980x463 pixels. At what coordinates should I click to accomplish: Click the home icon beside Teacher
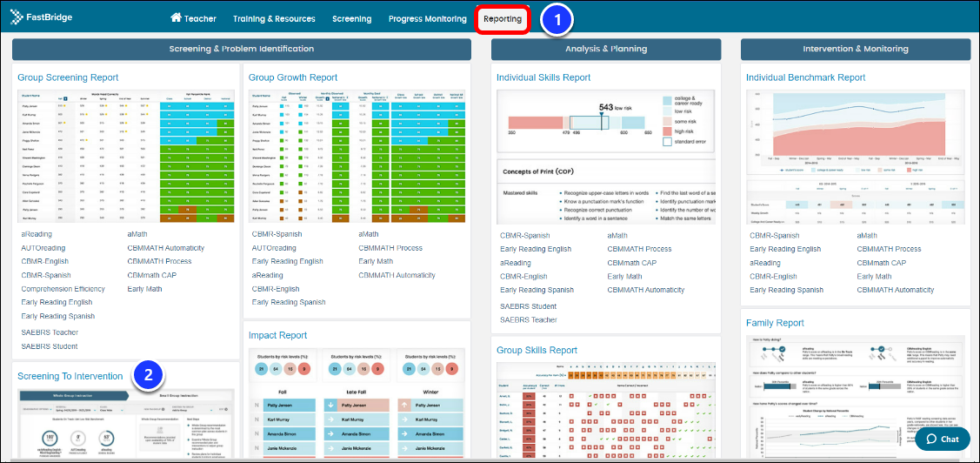click(x=177, y=18)
